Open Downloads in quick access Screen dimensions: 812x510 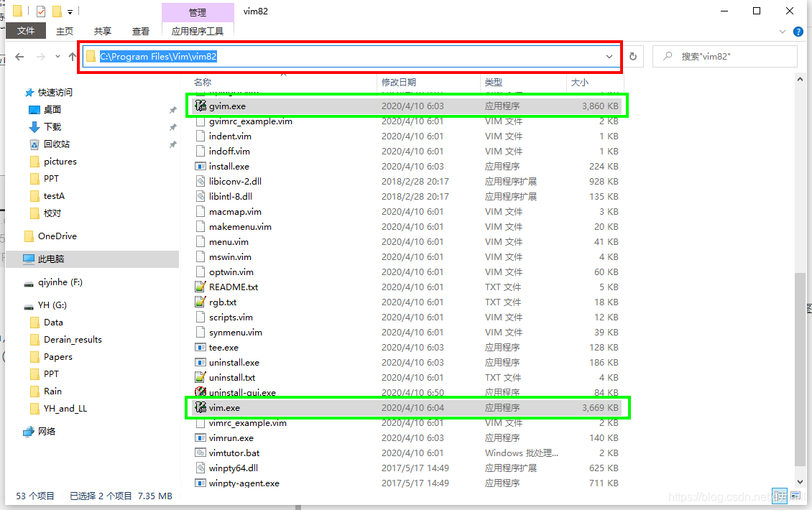coord(52,127)
